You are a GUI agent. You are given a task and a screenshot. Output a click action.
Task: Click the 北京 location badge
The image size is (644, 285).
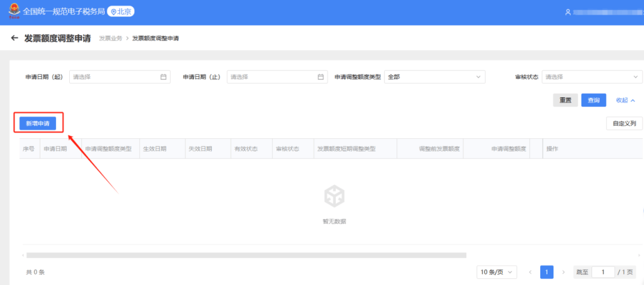(120, 11)
